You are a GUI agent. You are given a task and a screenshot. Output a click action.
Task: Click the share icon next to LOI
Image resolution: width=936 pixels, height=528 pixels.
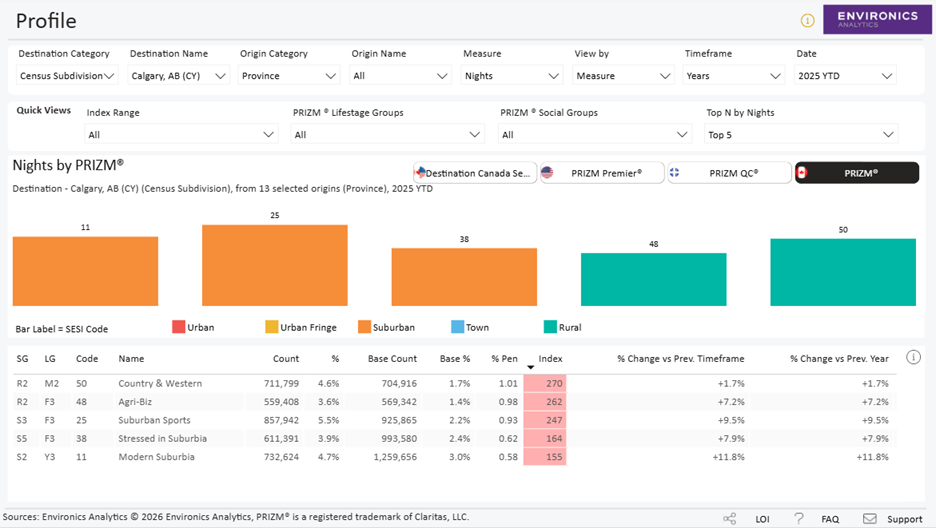click(730, 519)
